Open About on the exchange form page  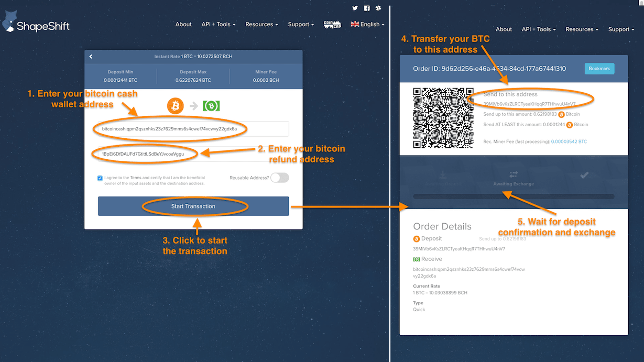tap(183, 24)
